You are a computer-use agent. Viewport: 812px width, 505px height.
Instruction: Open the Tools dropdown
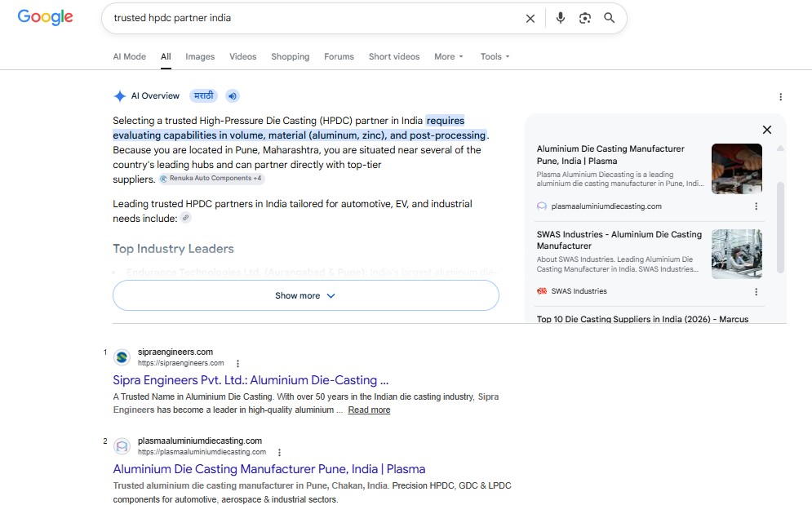click(x=495, y=56)
